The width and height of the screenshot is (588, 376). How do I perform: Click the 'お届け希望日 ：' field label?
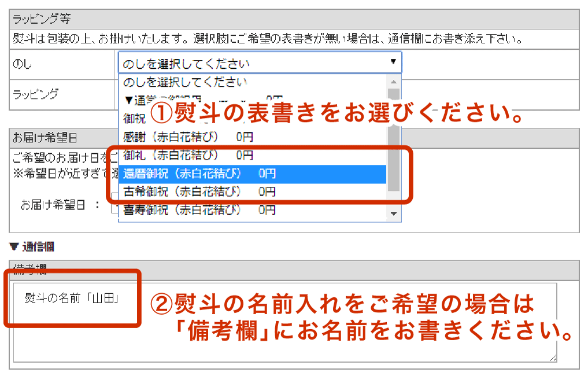(x=60, y=205)
